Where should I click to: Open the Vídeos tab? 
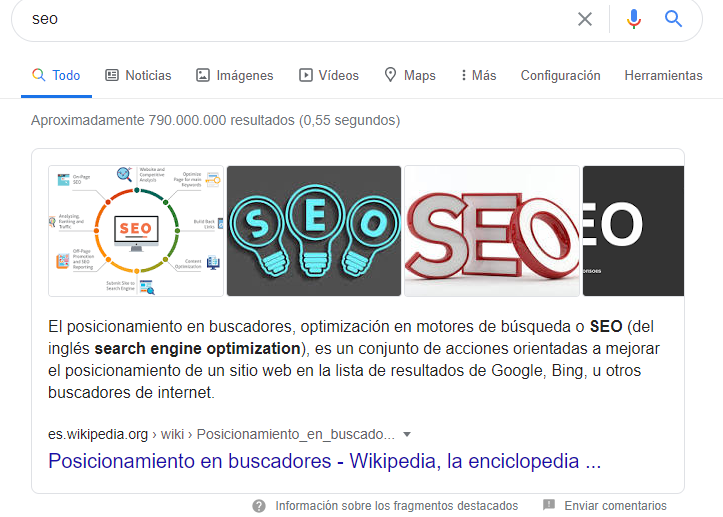point(328,75)
